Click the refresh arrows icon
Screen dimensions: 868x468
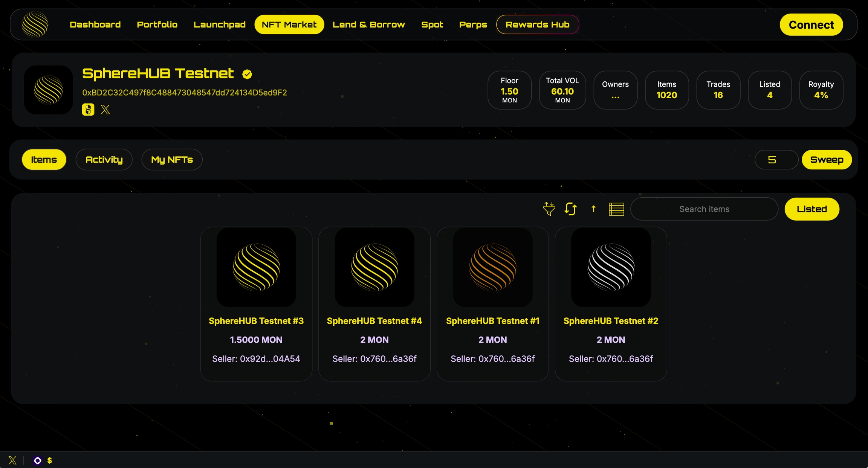click(x=570, y=209)
